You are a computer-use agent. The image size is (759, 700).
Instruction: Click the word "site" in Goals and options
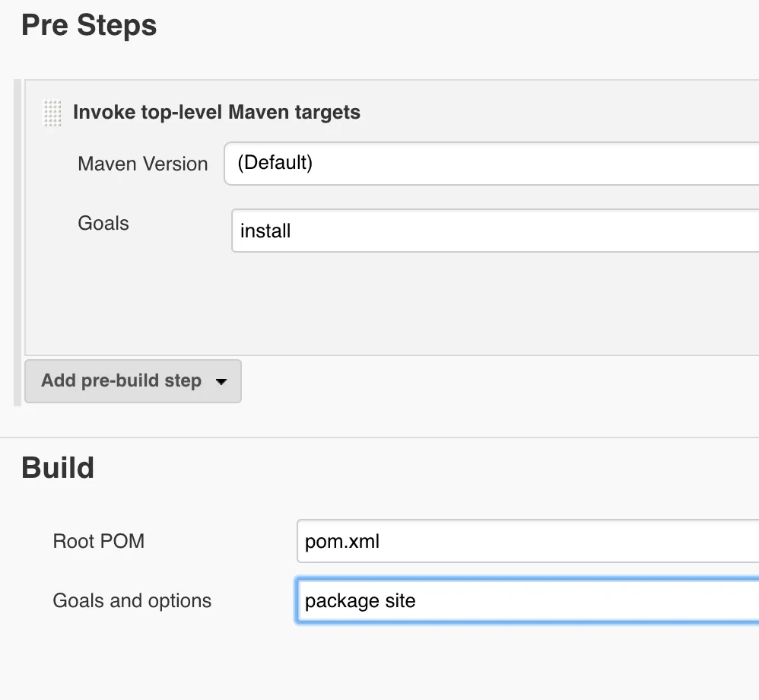(x=400, y=601)
